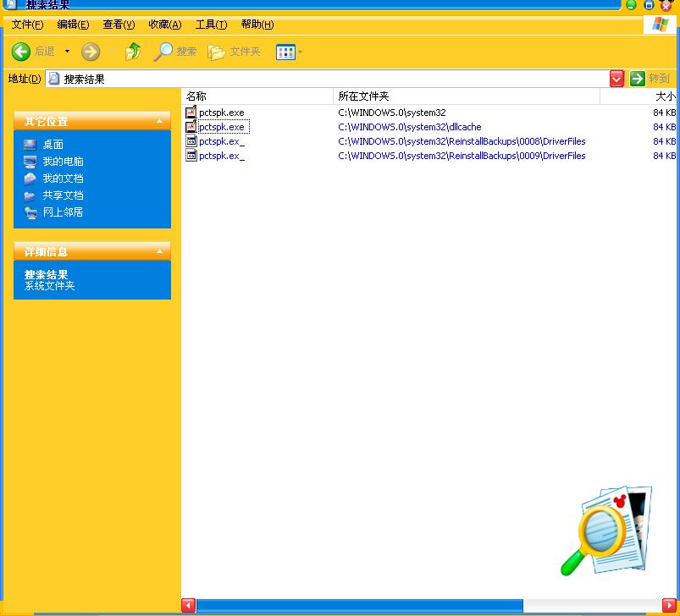
Task: Click path C:\WINDOWS.0\system32\dllcache
Action: (409, 127)
